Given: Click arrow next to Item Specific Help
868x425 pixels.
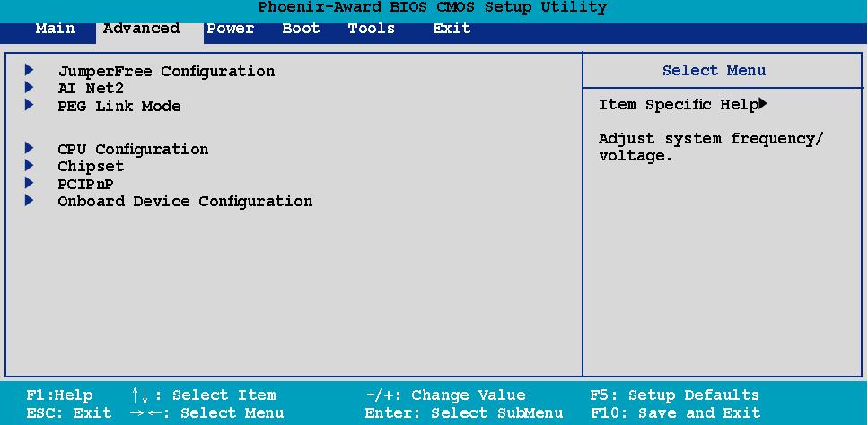Looking at the screenshot, I should point(763,103).
